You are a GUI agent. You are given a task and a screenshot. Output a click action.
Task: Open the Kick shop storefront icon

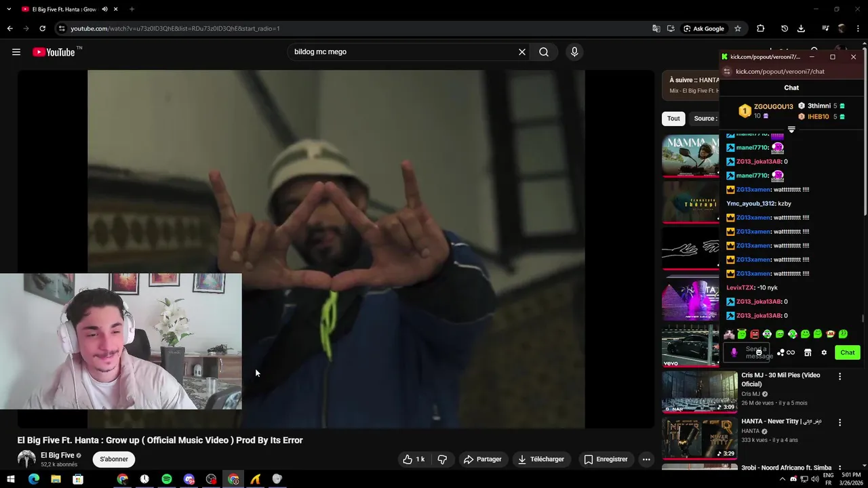coord(808,352)
